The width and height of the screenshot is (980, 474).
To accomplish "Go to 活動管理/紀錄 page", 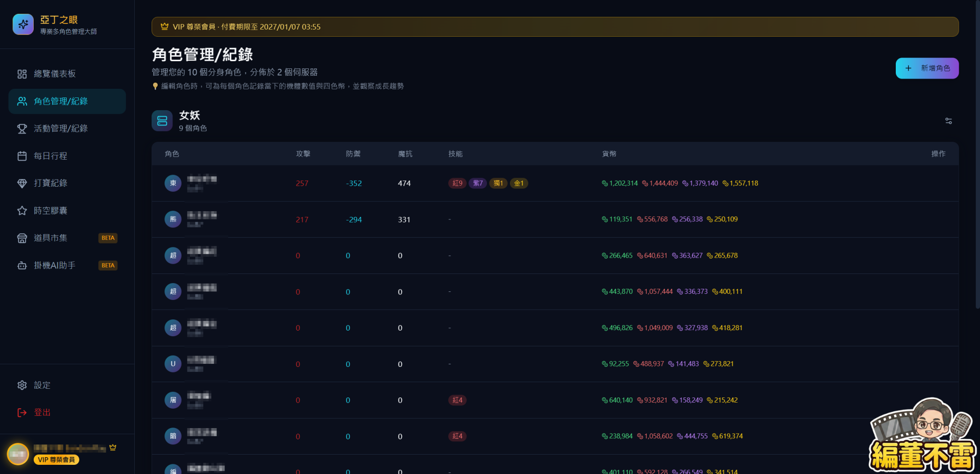I will pos(67,129).
